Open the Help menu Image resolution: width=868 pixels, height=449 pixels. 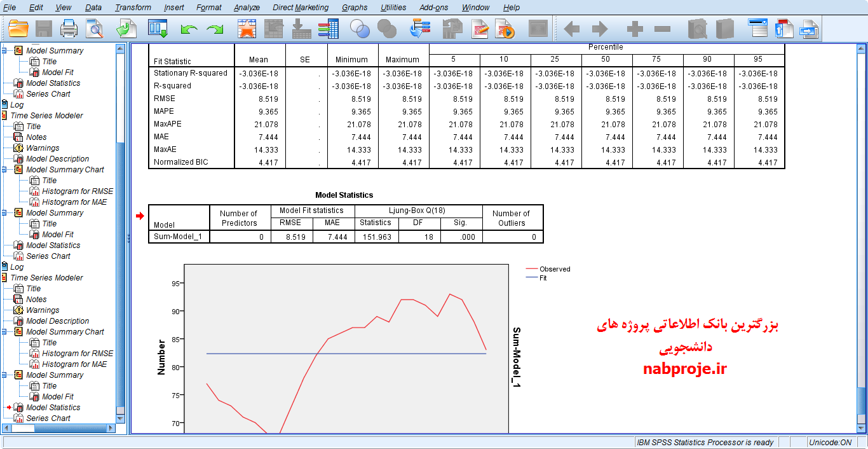512,8
